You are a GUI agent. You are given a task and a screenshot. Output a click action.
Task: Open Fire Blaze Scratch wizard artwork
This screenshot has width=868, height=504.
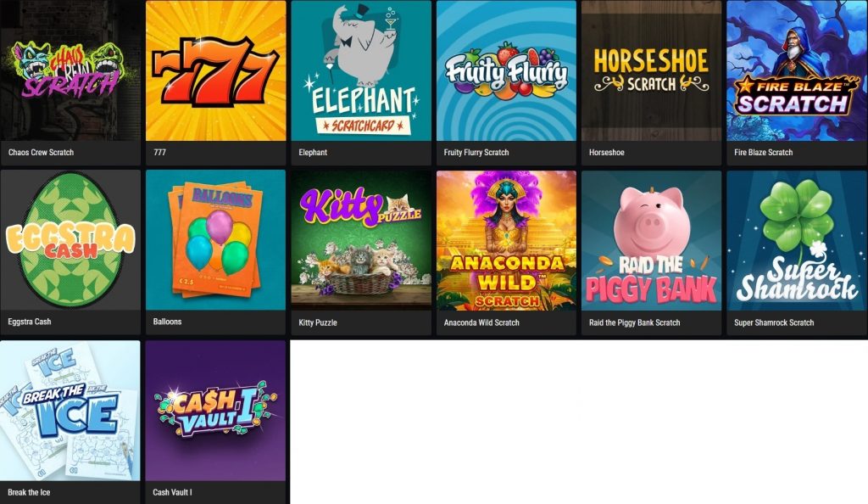tap(797, 70)
